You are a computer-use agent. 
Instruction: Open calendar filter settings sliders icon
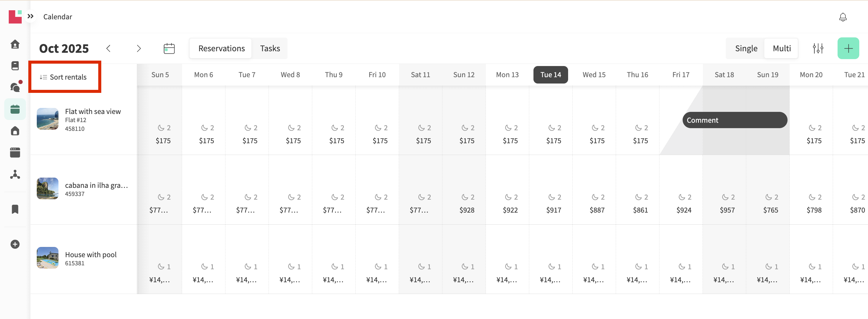coord(818,49)
